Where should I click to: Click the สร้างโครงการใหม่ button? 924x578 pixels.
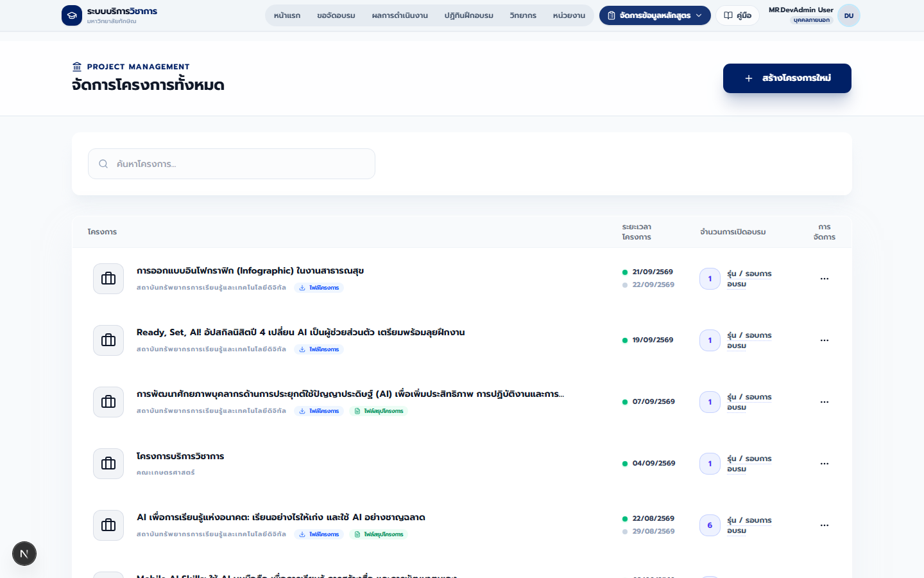point(787,78)
